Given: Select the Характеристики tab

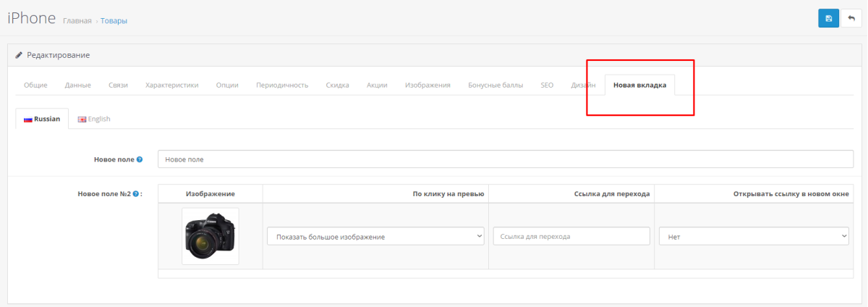Looking at the screenshot, I should pos(171,85).
